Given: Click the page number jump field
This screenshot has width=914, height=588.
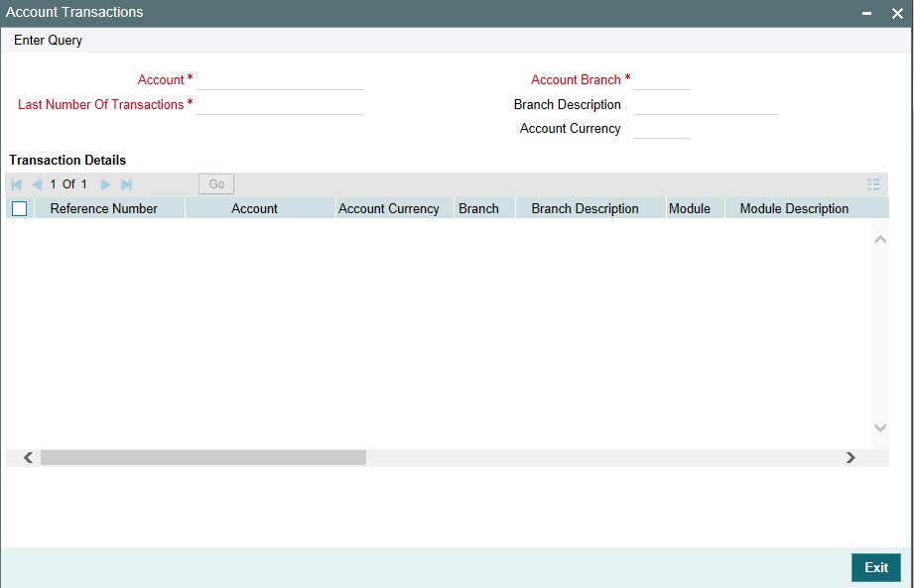Looking at the screenshot, I should click(171, 184).
